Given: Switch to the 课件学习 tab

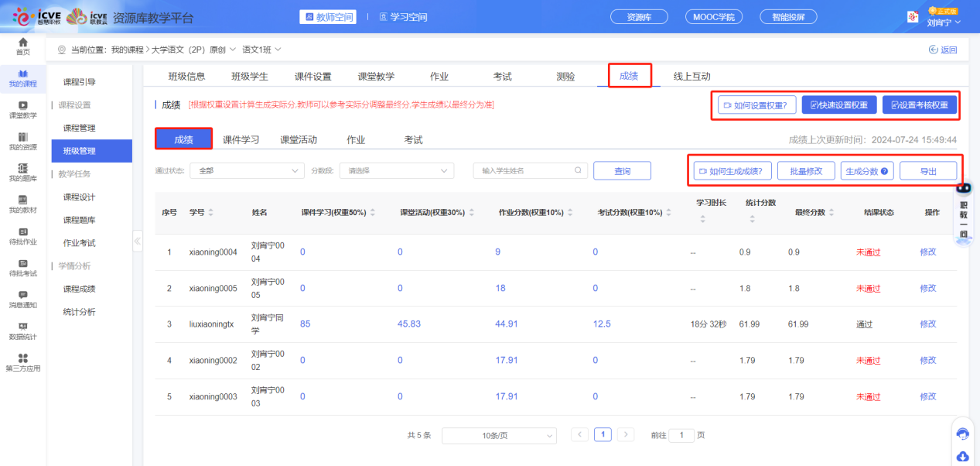Looking at the screenshot, I should (241, 140).
